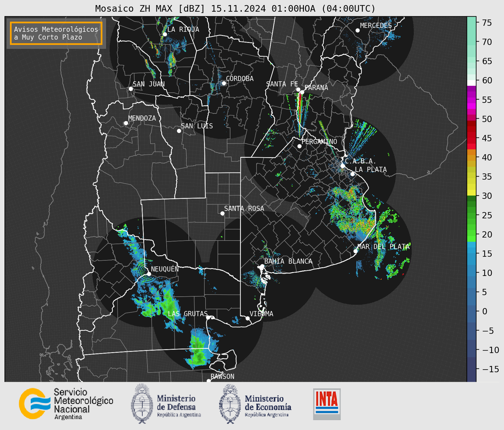This screenshot has height=430, width=504.
Task: Click the colorbar tick label 0
Action: 484,311
